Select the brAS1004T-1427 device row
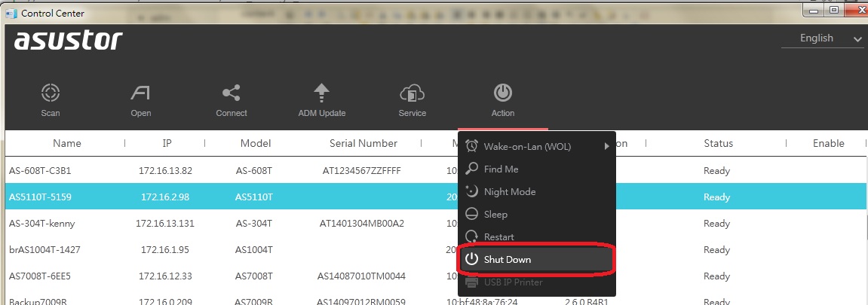The height and width of the screenshot is (305, 868). point(436,250)
